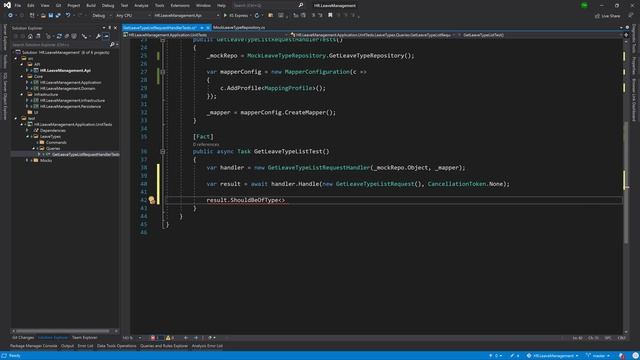Open the View menu
Viewport: 640px width, 360px height.
45,6
